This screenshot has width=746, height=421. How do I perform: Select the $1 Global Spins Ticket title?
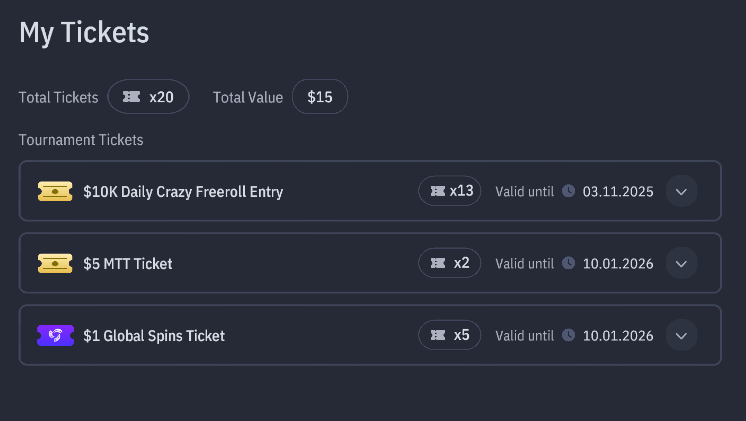pyautogui.click(x=154, y=335)
